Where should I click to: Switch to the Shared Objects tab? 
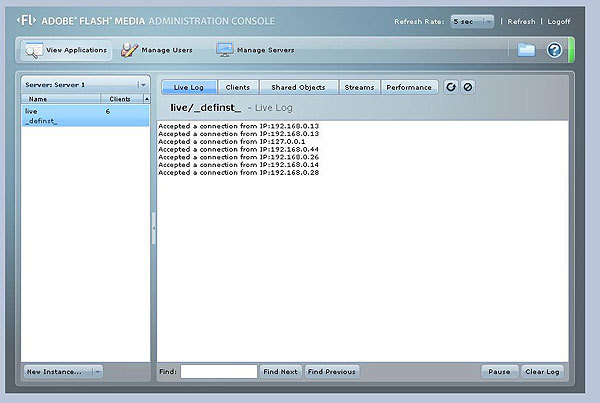point(298,87)
